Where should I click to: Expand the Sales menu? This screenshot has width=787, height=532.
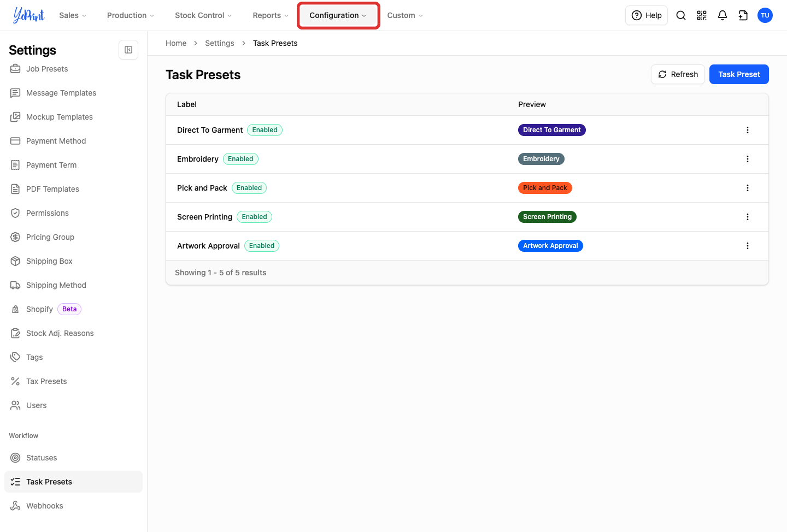(73, 15)
